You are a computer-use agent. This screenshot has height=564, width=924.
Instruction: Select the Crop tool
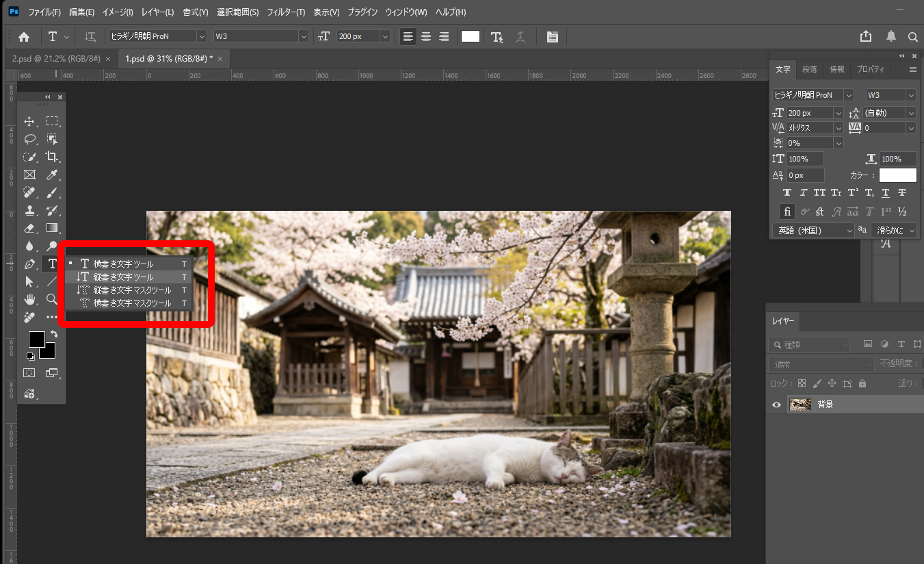[51, 157]
